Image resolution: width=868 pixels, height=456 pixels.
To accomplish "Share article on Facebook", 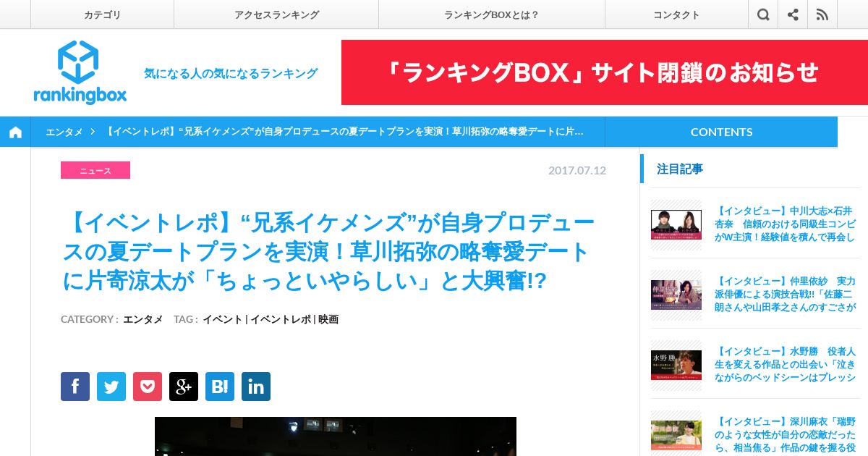I will (x=75, y=387).
